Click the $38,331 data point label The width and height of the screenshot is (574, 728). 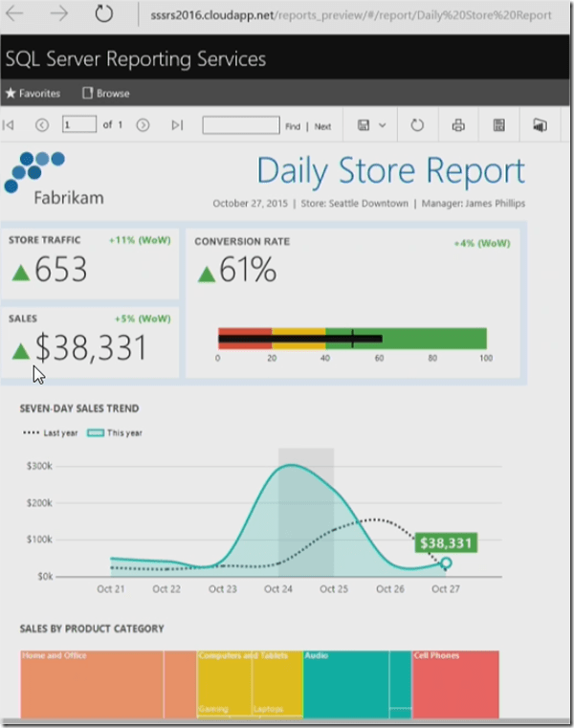pos(445,543)
